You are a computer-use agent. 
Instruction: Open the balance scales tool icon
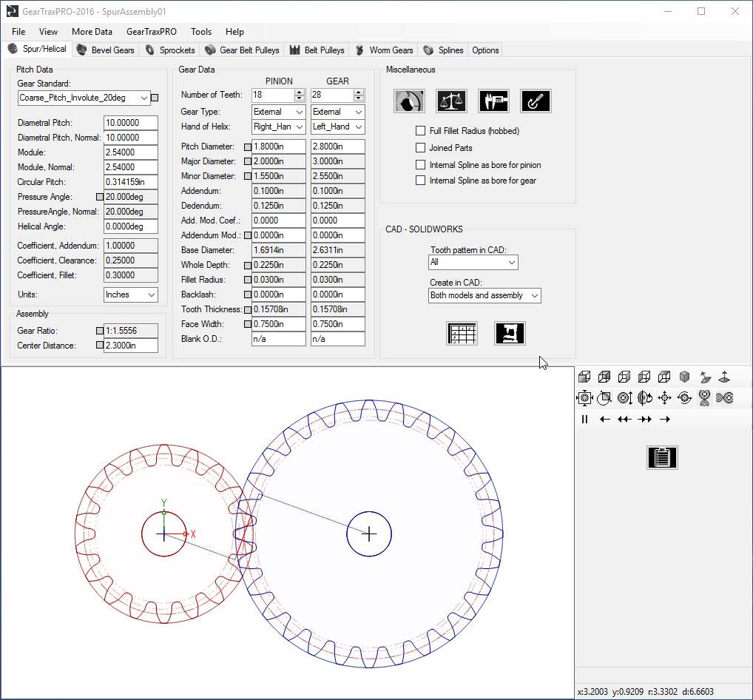click(x=451, y=101)
